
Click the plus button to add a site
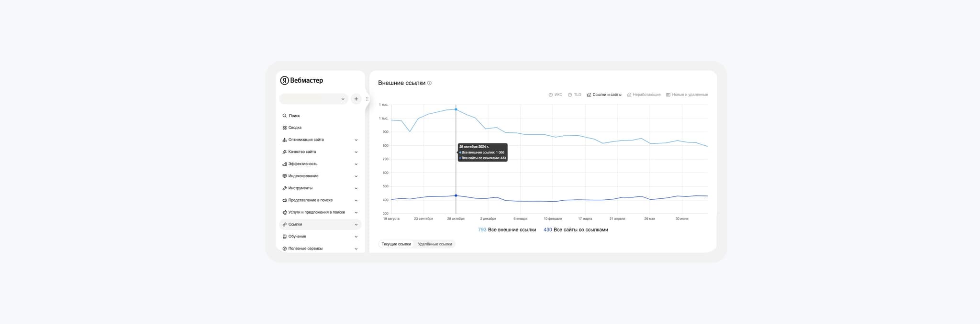(x=356, y=99)
